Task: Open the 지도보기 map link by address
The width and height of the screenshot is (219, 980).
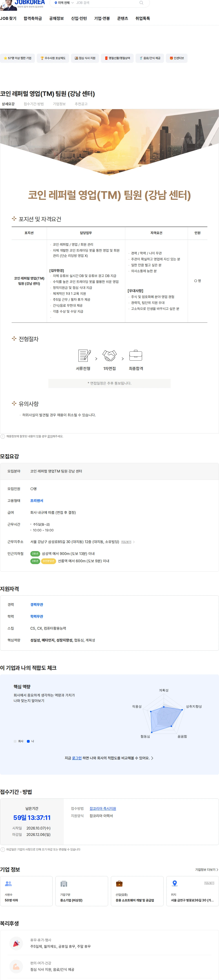Action: click(126, 542)
